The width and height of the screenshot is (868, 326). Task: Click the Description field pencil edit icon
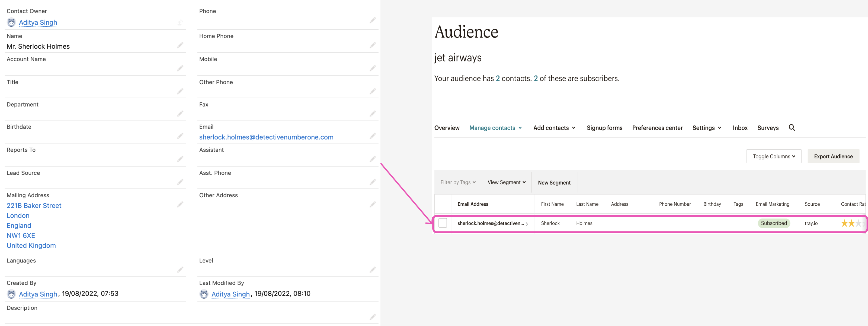pyautogui.click(x=372, y=317)
